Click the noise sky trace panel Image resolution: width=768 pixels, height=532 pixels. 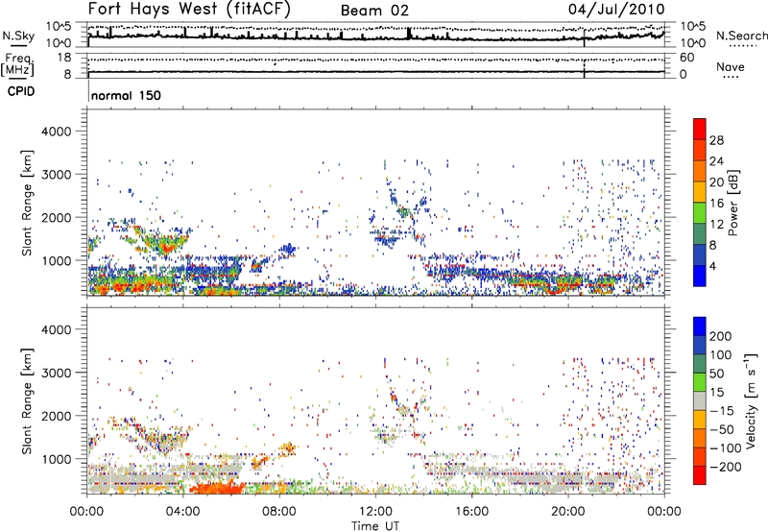click(375, 35)
